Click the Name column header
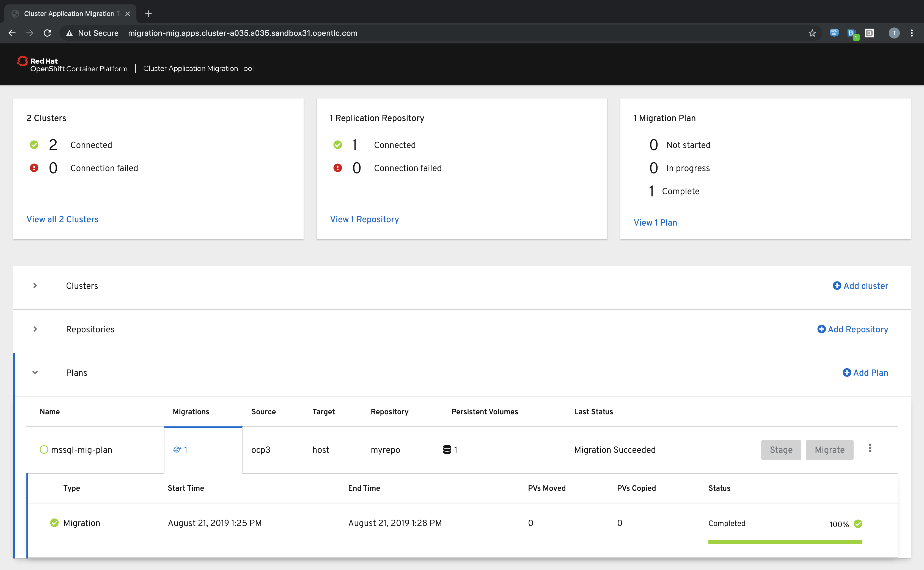This screenshot has width=924, height=570. click(x=50, y=412)
